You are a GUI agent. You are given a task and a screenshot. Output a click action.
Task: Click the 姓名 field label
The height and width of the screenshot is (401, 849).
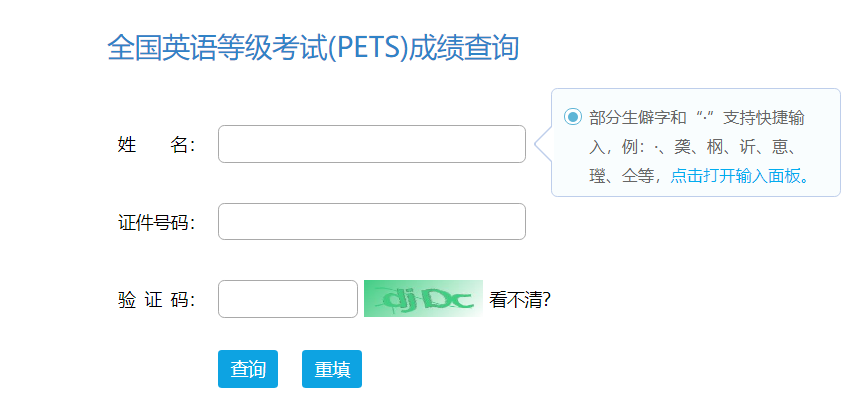point(156,145)
